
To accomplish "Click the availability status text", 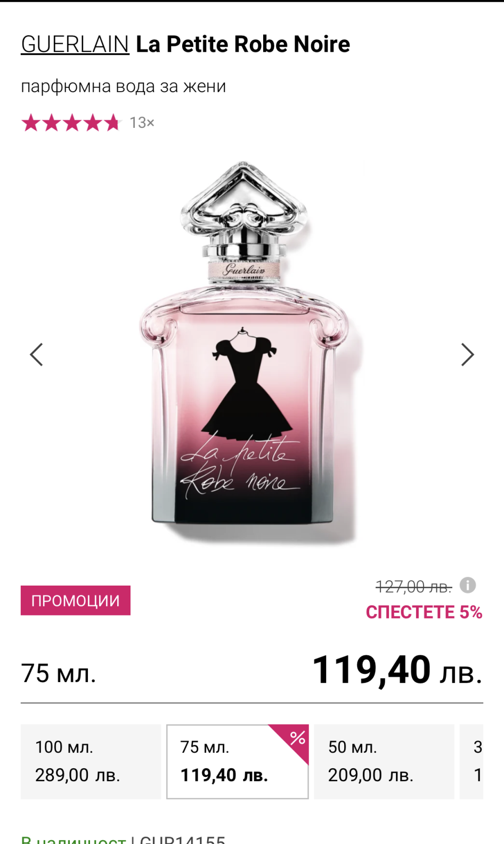I will pos(74,839).
